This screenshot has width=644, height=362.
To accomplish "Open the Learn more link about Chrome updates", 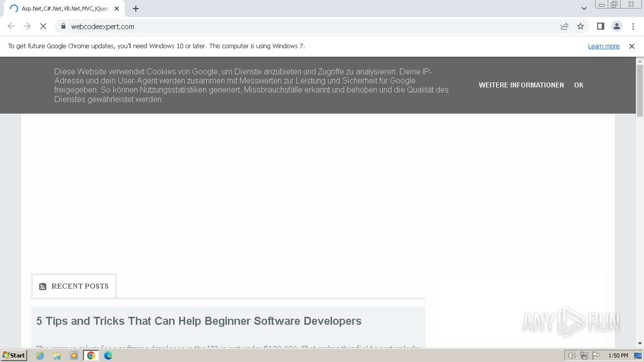I will coord(604,46).
